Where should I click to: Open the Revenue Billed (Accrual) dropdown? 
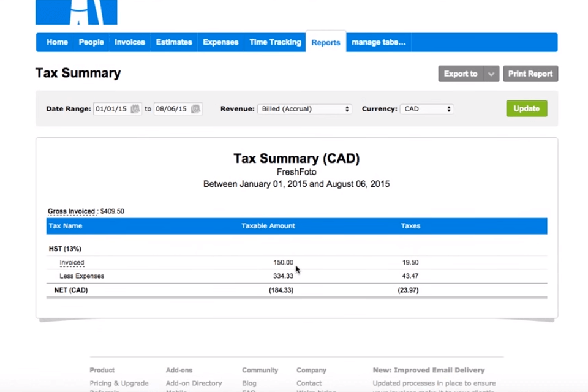pos(304,109)
